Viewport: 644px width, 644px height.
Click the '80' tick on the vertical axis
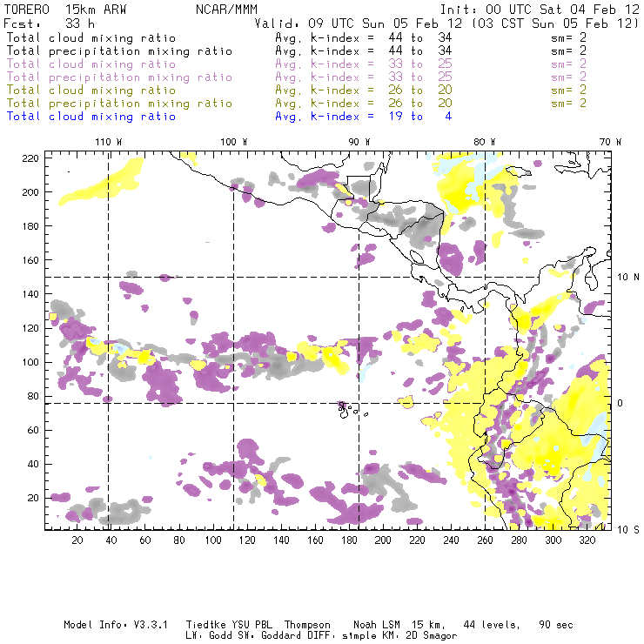click(33, 396)
